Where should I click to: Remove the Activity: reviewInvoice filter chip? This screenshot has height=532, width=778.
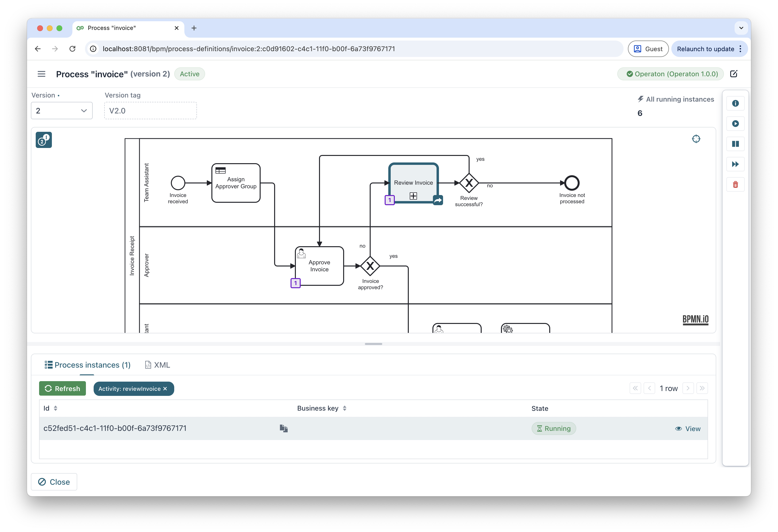tap(165, 389)
